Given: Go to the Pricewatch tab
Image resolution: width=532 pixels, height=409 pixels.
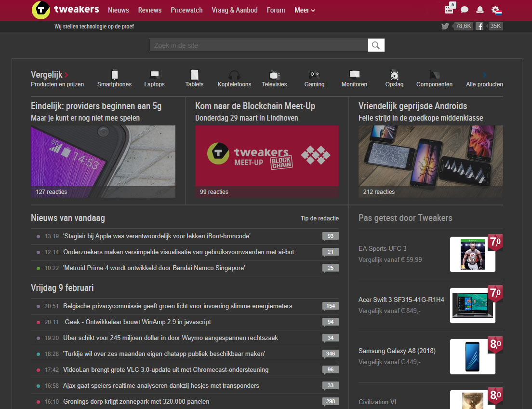Looking at the screenshot, I should pos(186,10).
